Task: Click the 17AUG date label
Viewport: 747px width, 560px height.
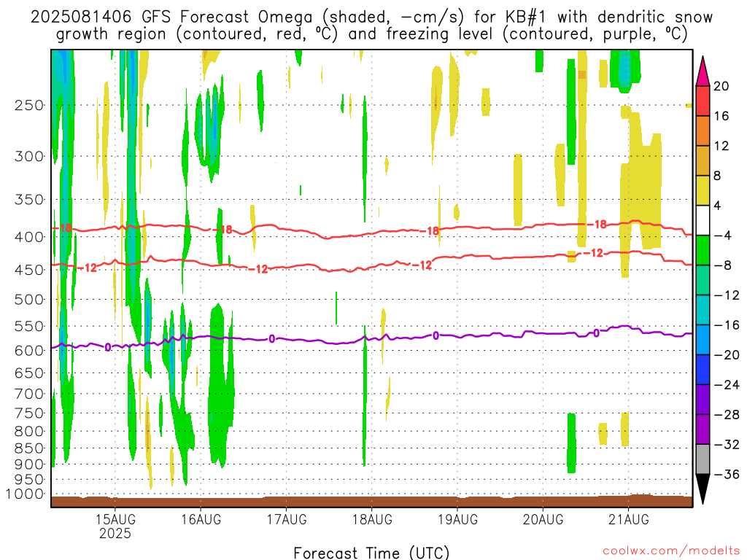Action: coord(286,519)
